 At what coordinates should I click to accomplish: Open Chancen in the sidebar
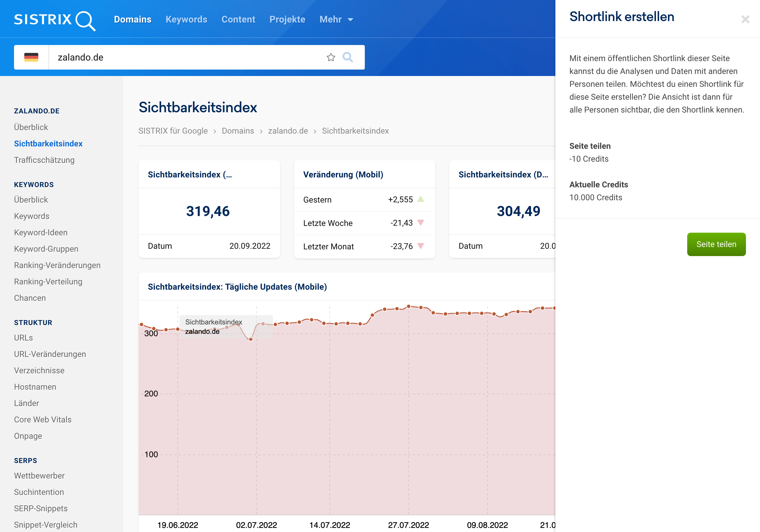30,298
